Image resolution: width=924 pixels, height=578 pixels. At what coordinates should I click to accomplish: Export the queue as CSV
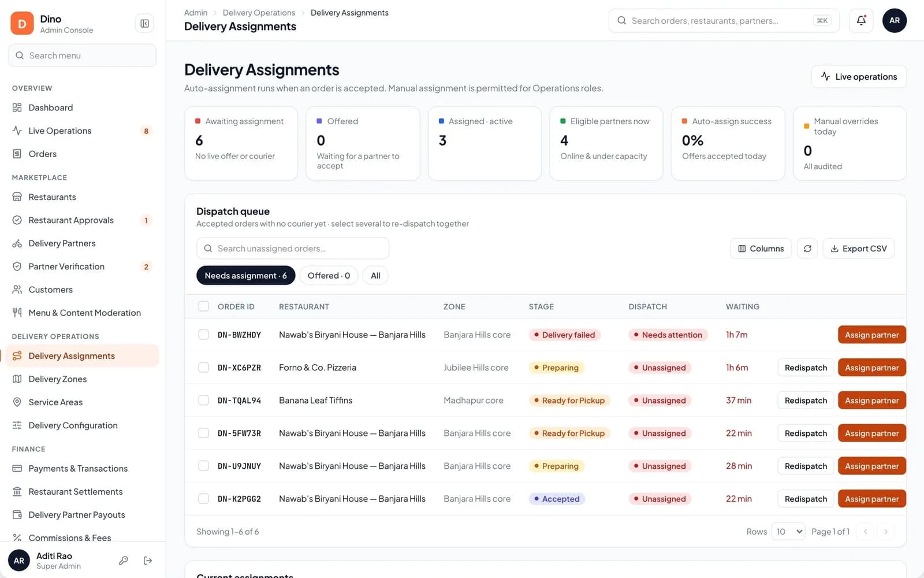pos(858,249)
